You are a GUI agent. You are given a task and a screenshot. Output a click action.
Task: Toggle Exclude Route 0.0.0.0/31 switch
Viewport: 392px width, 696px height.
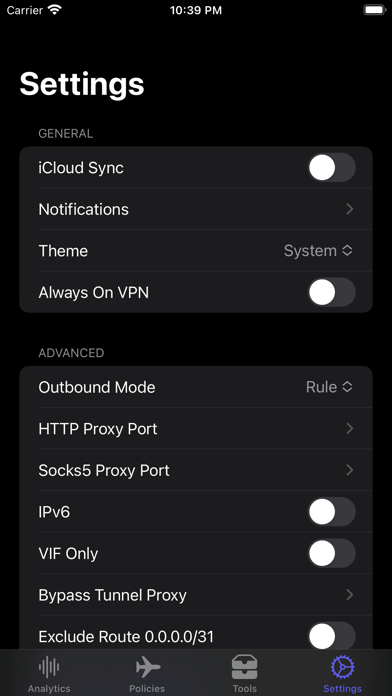332,637
